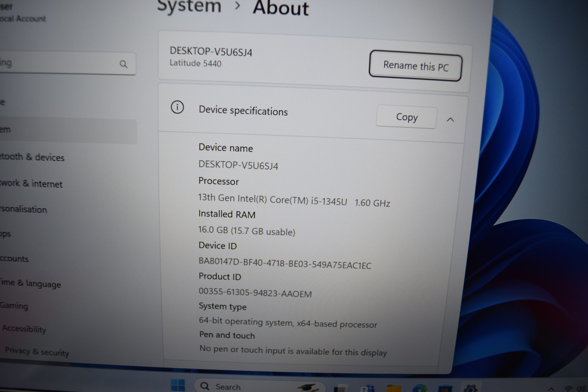Screen dimensions: 588x392
Task: Open Microsoft Teams from the taskbar
Action: click(368, 388)
